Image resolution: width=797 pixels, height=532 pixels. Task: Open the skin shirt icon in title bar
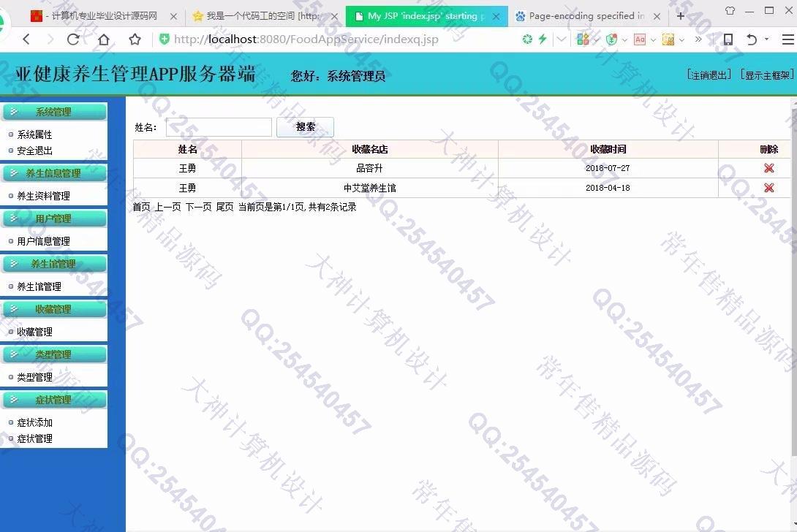730,10
